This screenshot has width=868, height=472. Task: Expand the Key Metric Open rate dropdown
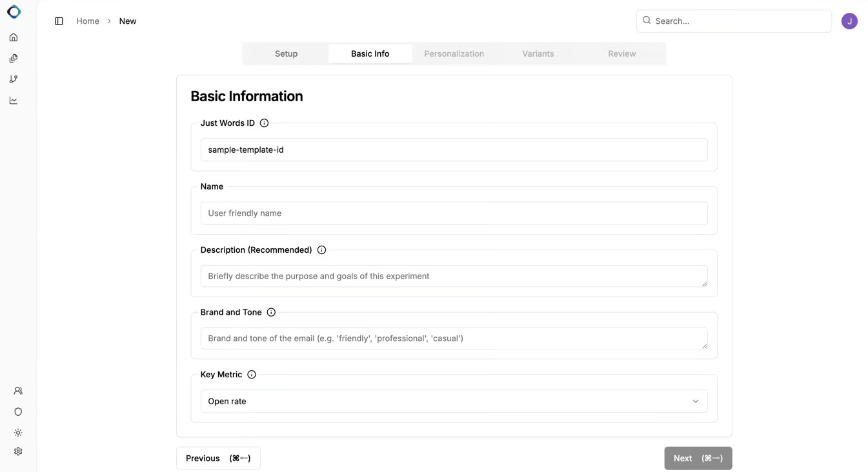coord(454,401)
